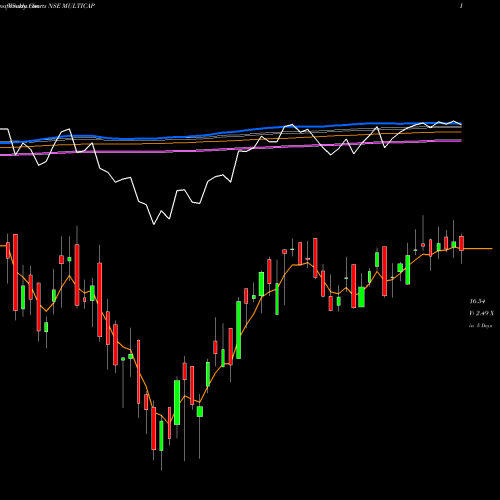Click the '2.49' volume value label
This screenshot has width=500, height=500.
click(x=482, y=313)
